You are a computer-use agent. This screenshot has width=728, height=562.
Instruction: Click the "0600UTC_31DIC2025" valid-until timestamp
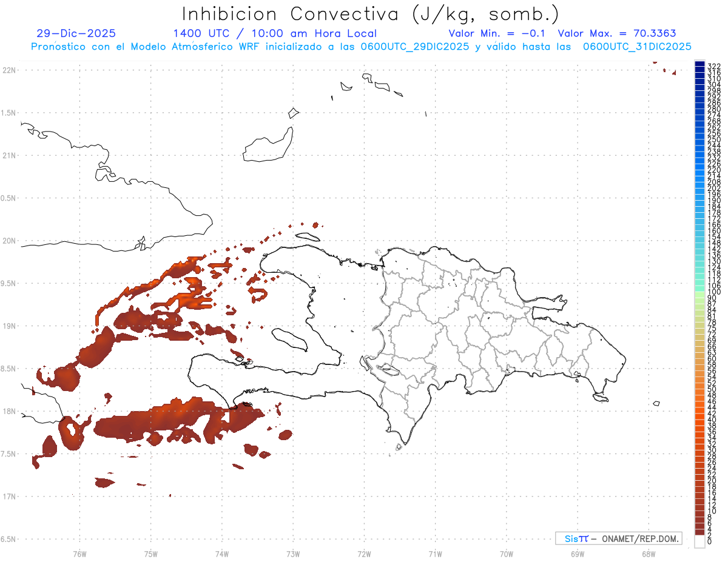coord(637,47)
